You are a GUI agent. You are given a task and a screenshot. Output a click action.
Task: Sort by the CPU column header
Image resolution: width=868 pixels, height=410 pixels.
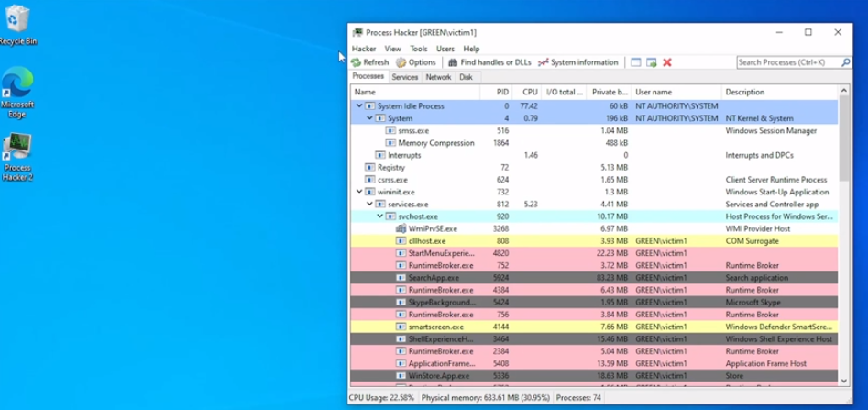(526, 92)
